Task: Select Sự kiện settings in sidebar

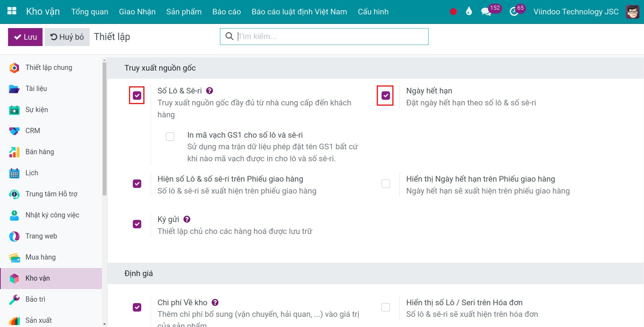Action: coord(51,110)
